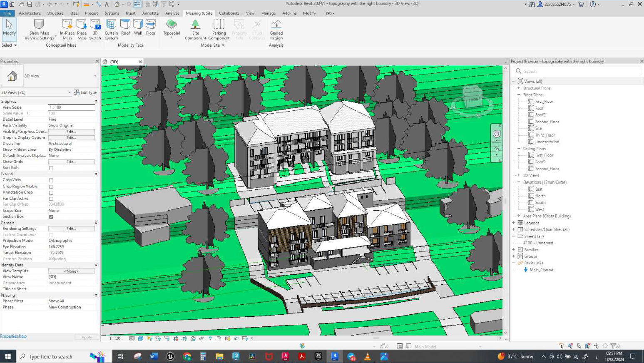Click Edit for Rendering Settings

click(72, 229)
